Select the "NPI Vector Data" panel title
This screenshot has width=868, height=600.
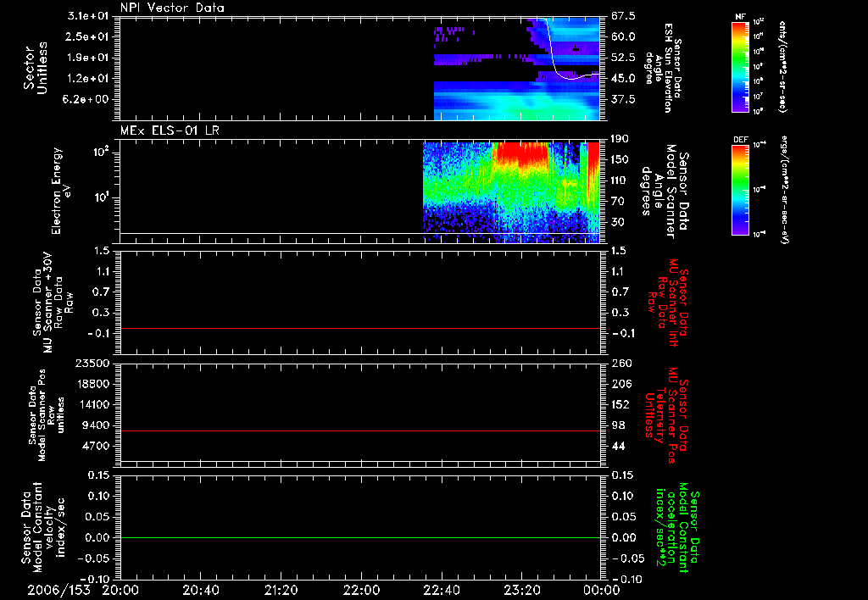pyautogui.click(x=172, y=8)
